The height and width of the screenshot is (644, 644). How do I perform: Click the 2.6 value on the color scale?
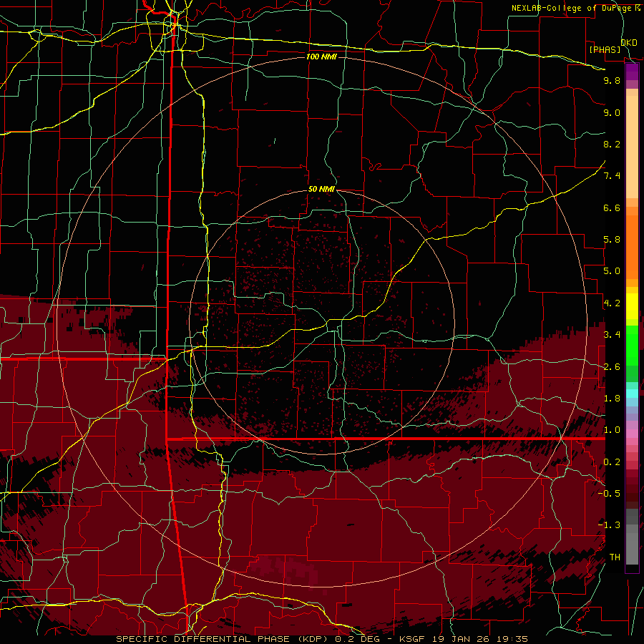[612, 367]
